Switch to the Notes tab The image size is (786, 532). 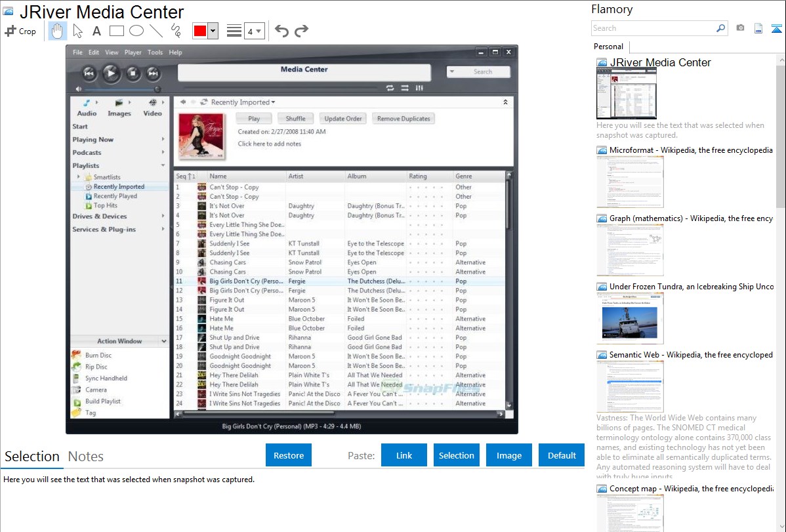point(86,457)
